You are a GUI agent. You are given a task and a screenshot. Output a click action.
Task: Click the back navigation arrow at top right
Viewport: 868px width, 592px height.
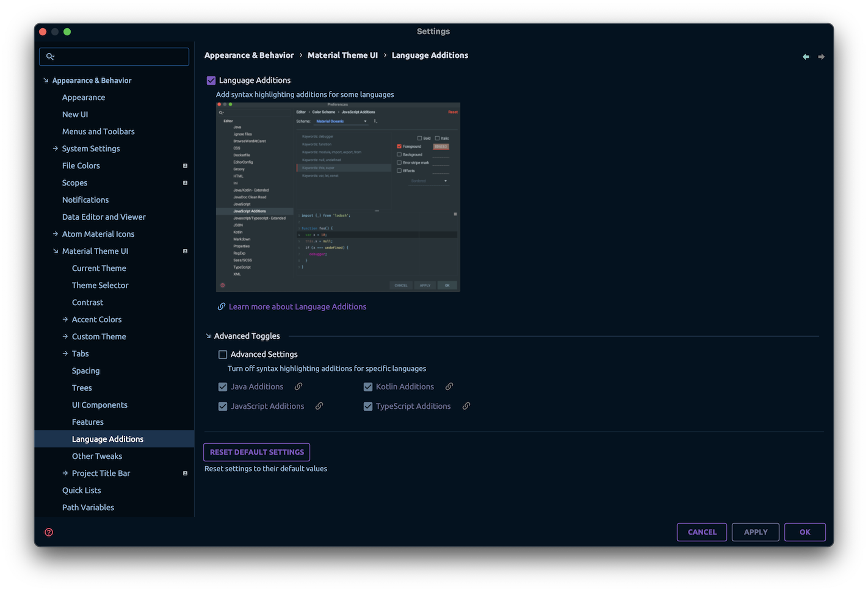[x=805, y=56]
